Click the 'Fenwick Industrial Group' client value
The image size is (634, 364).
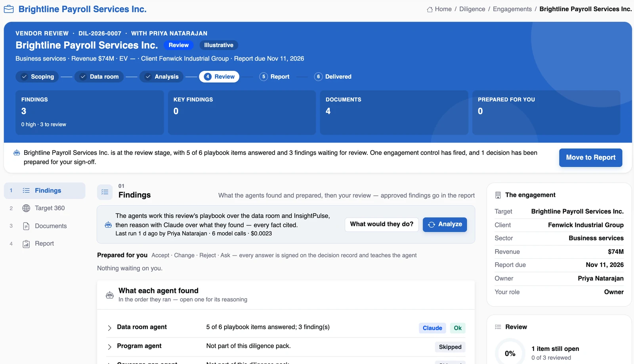tap(586, 225)
